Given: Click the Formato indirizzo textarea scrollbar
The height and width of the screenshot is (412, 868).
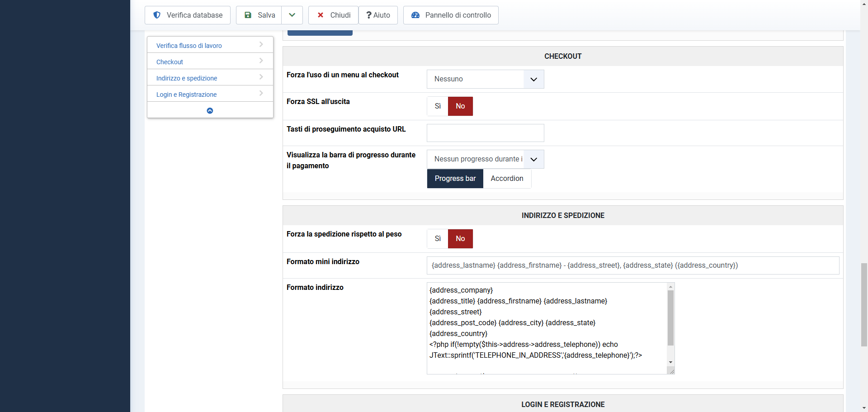Looking at the screenshot, I should tap(670, 318).
